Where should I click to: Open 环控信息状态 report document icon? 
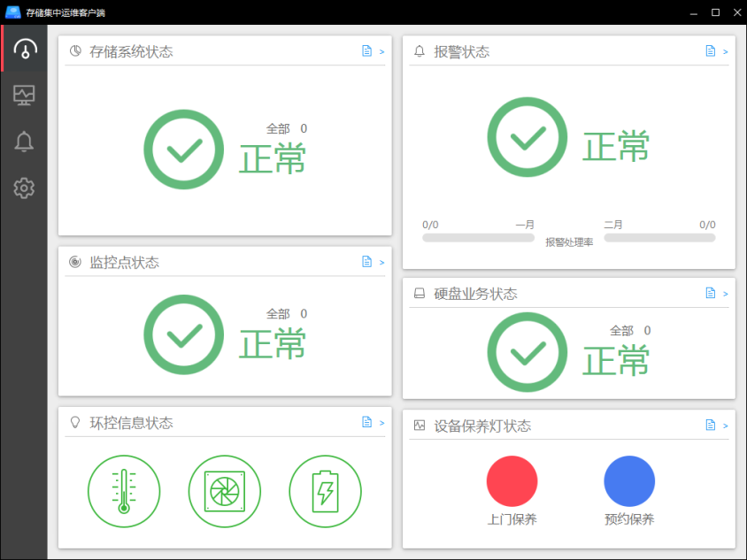point(366,422)
